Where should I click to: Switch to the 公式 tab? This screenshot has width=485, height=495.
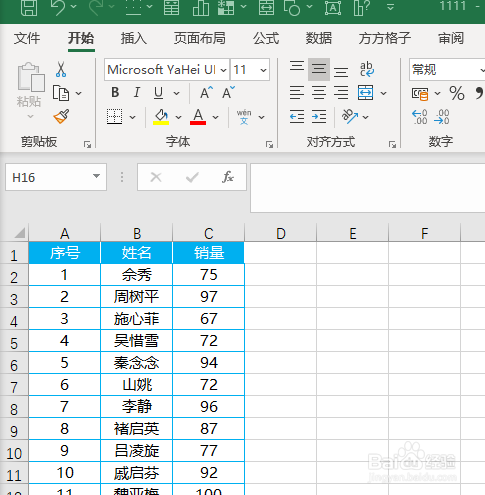266,38
